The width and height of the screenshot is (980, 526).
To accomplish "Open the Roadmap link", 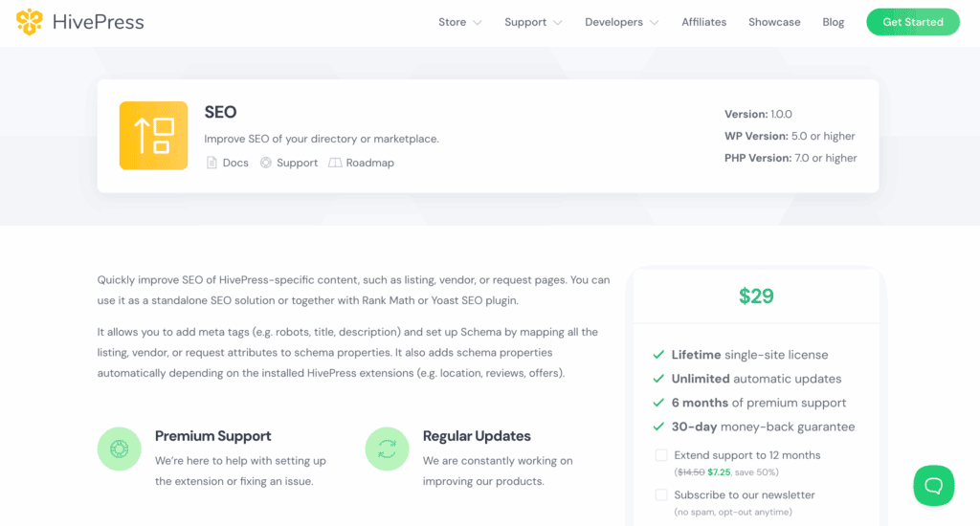I will click(x=370, y=163).
